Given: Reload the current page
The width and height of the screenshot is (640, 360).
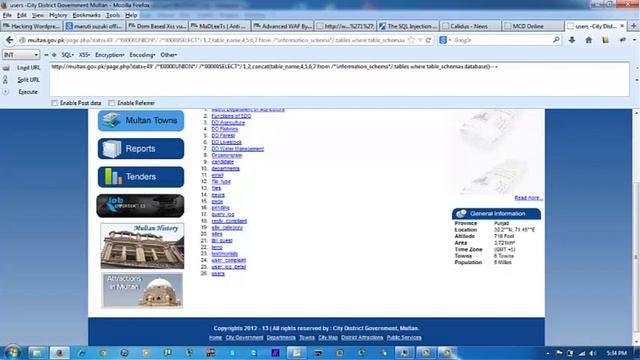Looking at the screenshot, I should point(428,40).
